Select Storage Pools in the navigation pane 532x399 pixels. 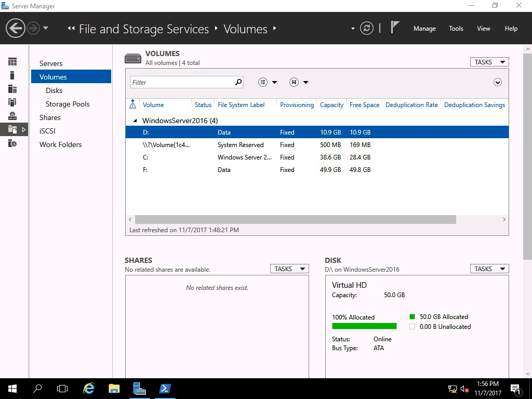67,104
